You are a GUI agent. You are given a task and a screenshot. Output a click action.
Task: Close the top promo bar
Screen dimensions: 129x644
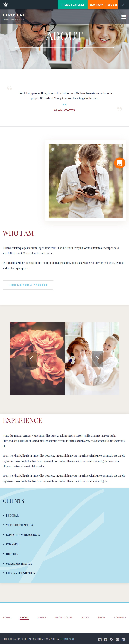click(x=123, y=5)
